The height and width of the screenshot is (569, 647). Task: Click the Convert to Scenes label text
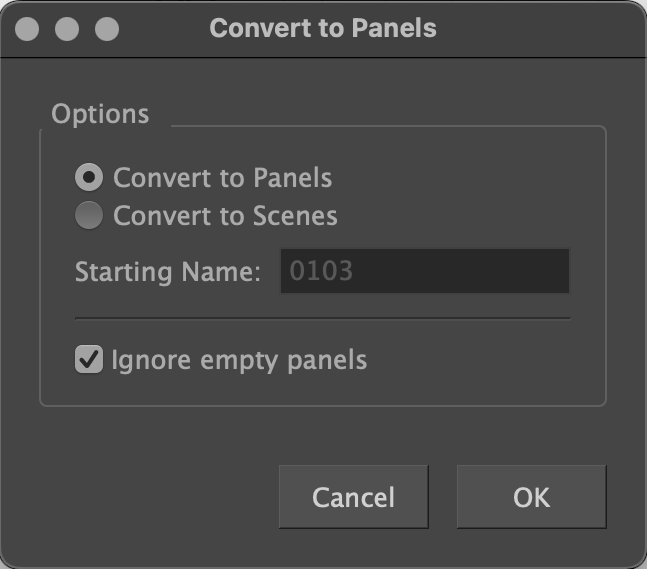click(225, 216)
